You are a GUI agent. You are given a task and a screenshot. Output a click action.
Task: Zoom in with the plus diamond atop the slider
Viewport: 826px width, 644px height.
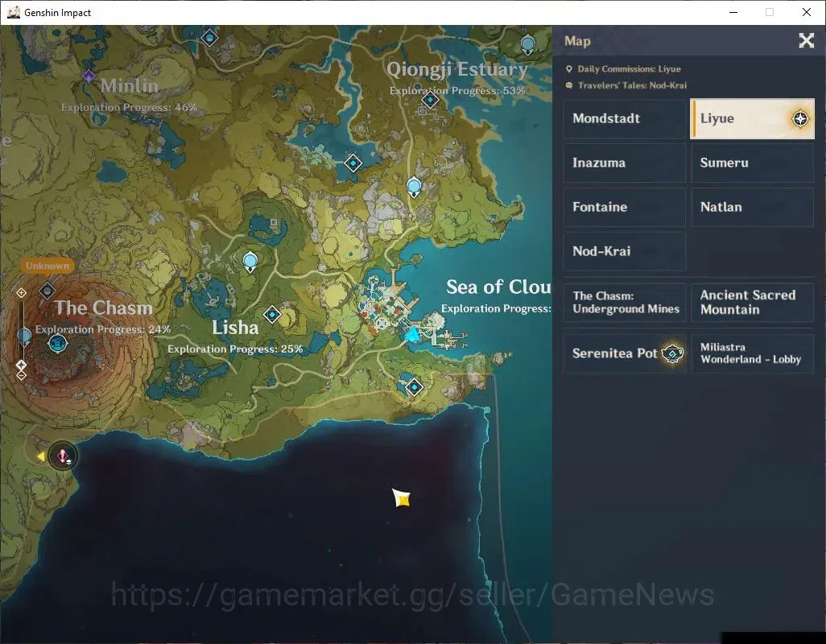pyautogui.click(x=21, y=293)
